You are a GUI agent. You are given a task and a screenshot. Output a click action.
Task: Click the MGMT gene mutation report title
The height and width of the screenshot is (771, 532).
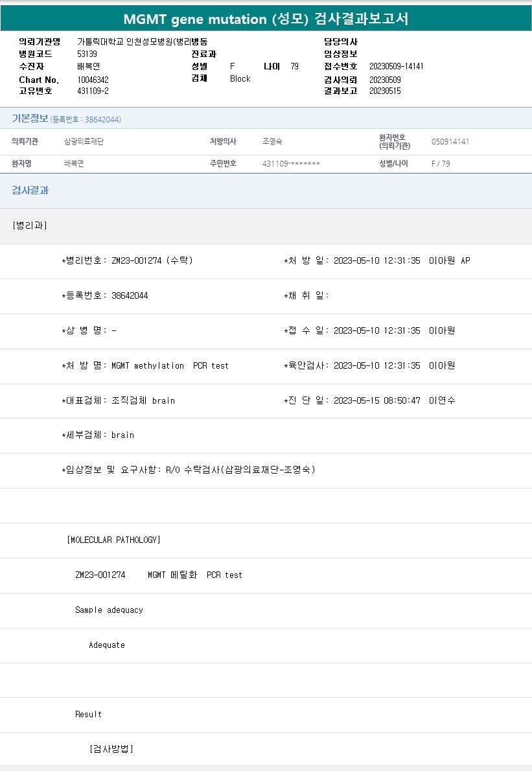click(266, 19)
